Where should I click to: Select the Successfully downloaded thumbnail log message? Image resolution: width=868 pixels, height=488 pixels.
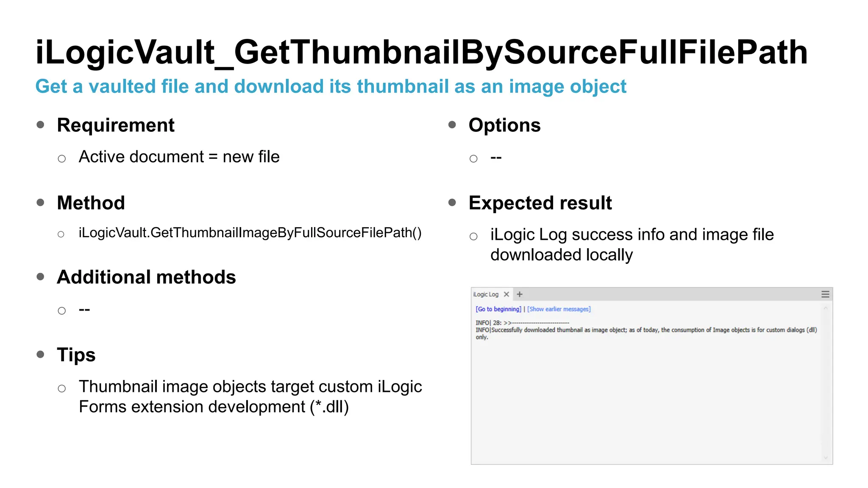(x=646, y=333)
